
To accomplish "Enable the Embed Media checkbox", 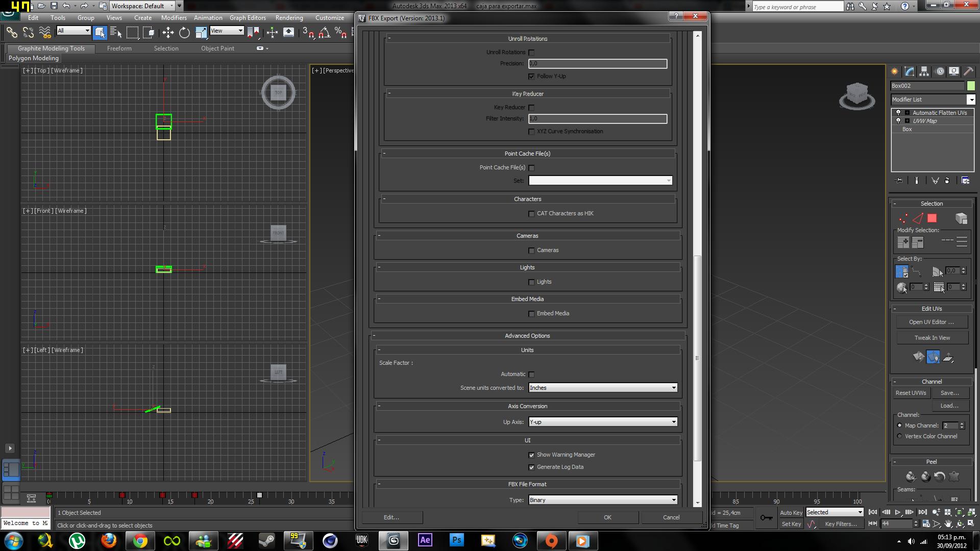I will click(x=531, y=314).
